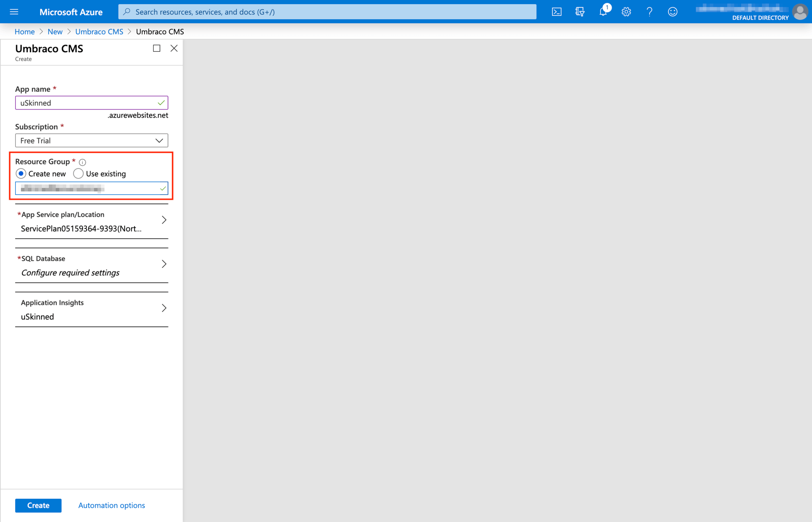
Task: Maximize the Umbraco CMS blade
Action: click(x=157, y=48)
